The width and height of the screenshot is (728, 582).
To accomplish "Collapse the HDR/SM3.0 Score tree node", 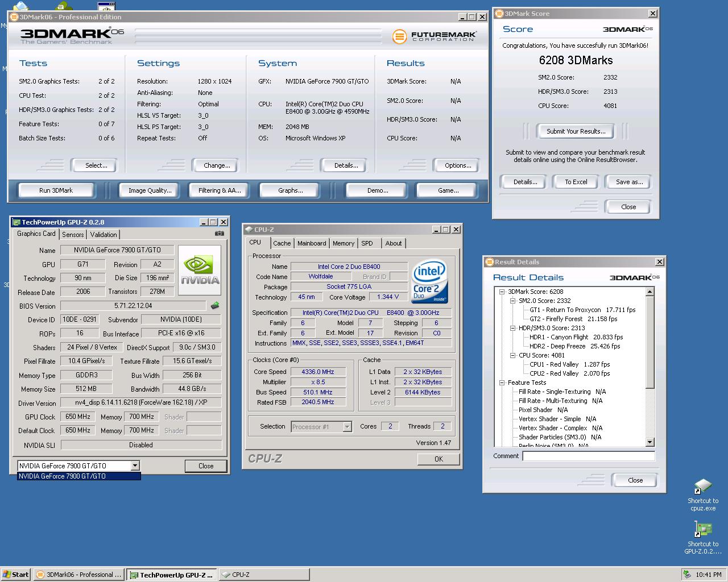I will pyautogui.click(x=512, y=328).
